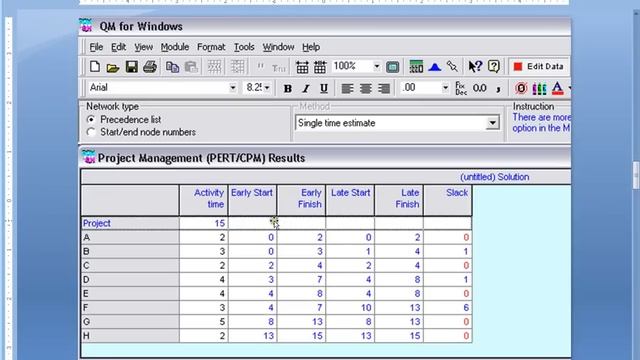Click the Early Start column header
Image resolution: width=640 pixels, height=360 pixels.
coord(252,200)
